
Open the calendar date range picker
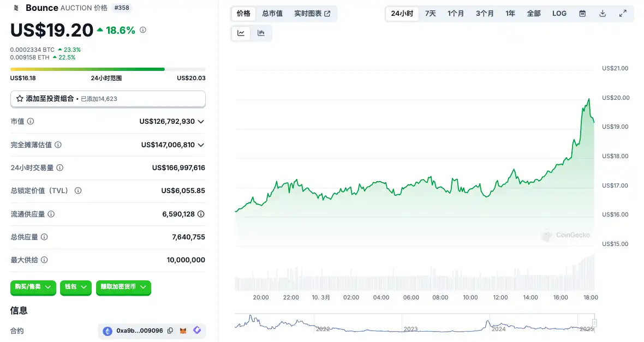pos(582,14)
